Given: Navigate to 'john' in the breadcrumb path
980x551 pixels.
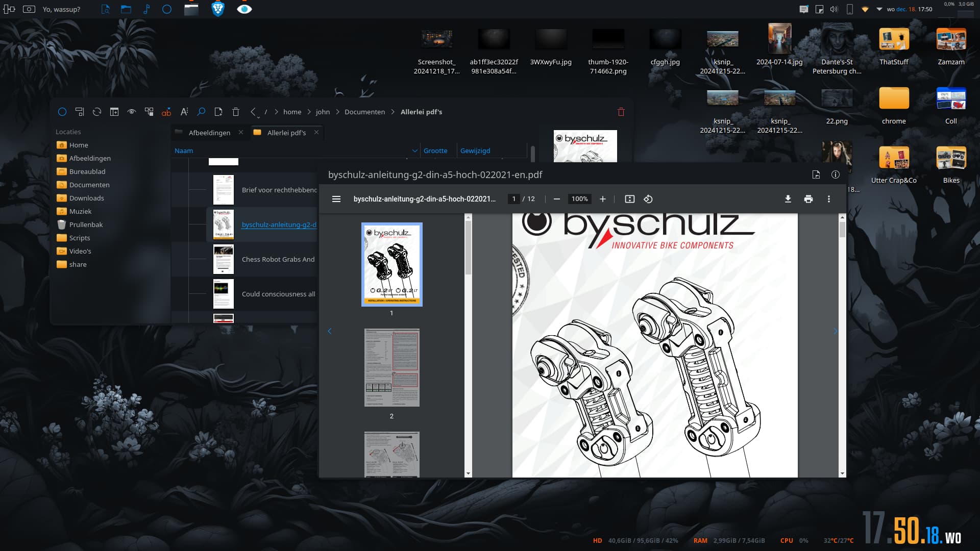Looking at the screenshot, I should click(323, 112).
